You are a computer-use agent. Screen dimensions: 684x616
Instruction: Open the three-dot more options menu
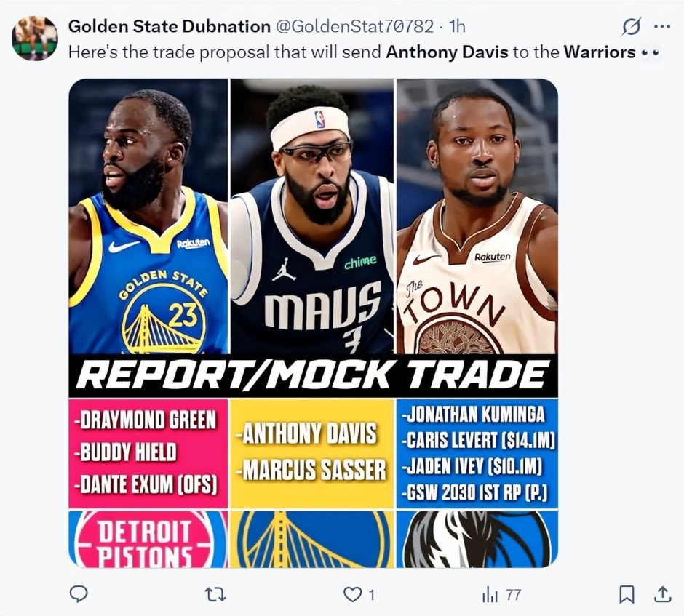tap(662, 27)
